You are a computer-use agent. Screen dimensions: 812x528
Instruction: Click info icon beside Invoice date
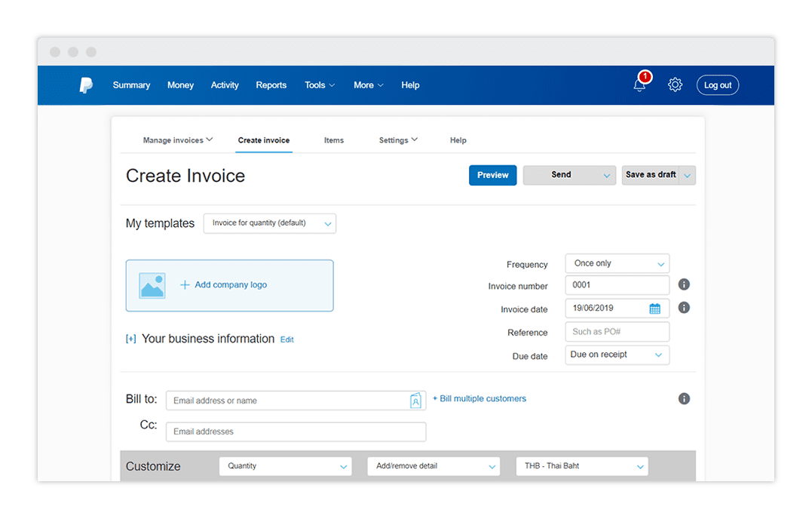(x=684, y=308)
